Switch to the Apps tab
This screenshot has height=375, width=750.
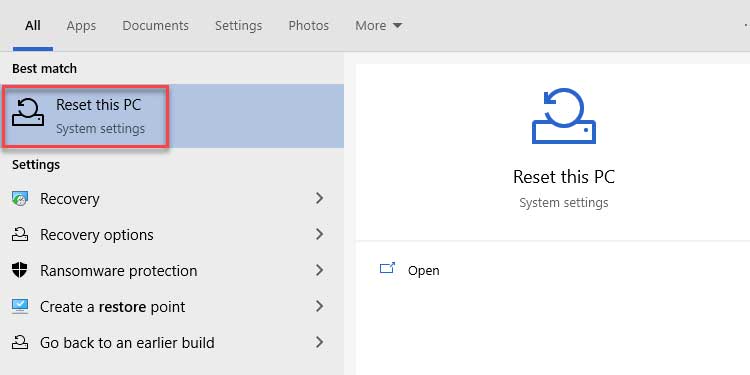click(81, 25)
